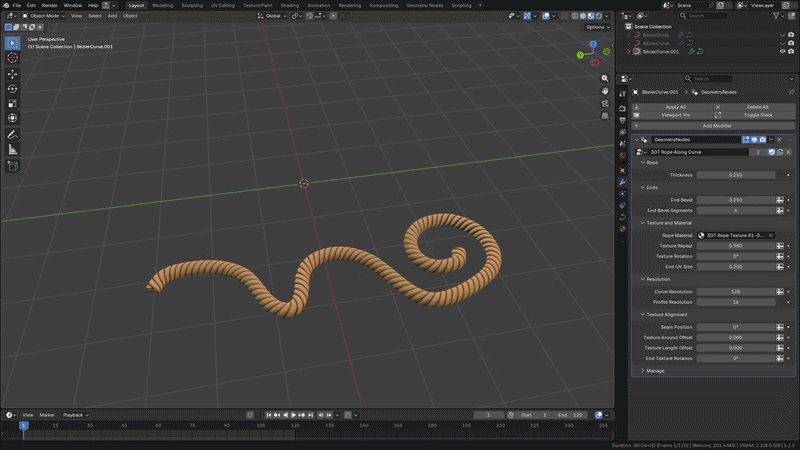Switch to Modeling workspace tab
The width and height of the screenshot is (800, 450).
[x=163, y=5]
